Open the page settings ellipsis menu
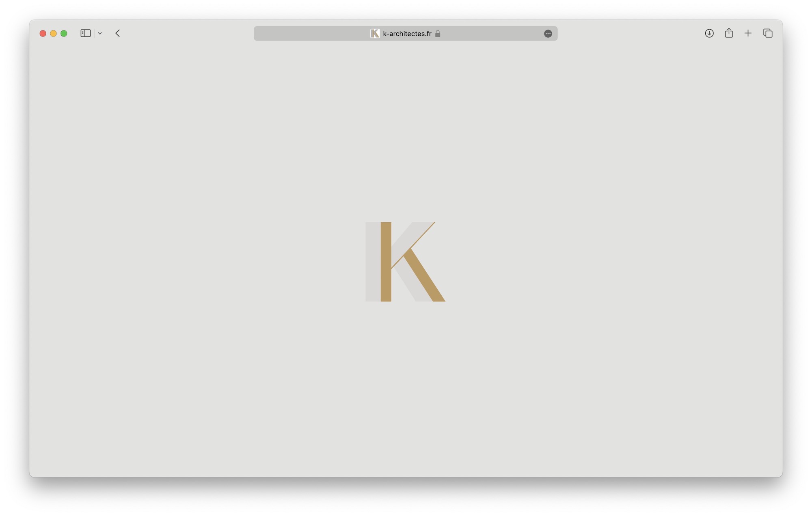The image size is (812, 516). 548,34
